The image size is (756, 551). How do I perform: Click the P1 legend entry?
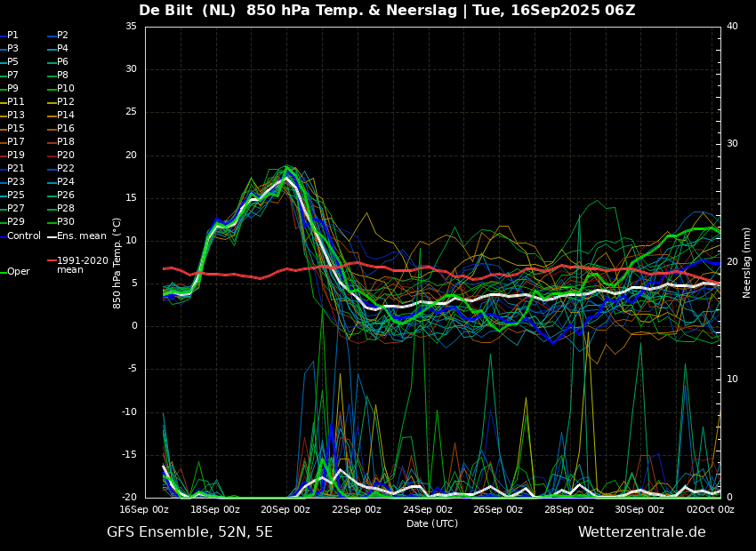pos(9,36)
